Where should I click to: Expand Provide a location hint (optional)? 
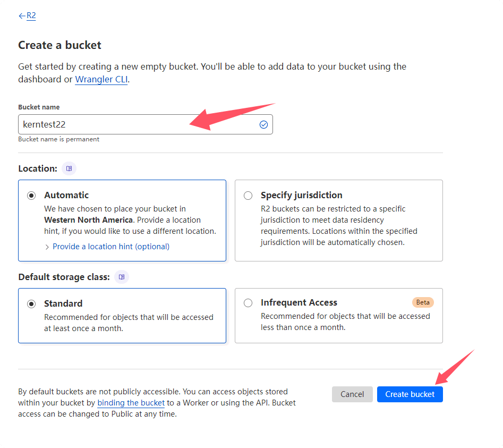(x=110, y=247)
